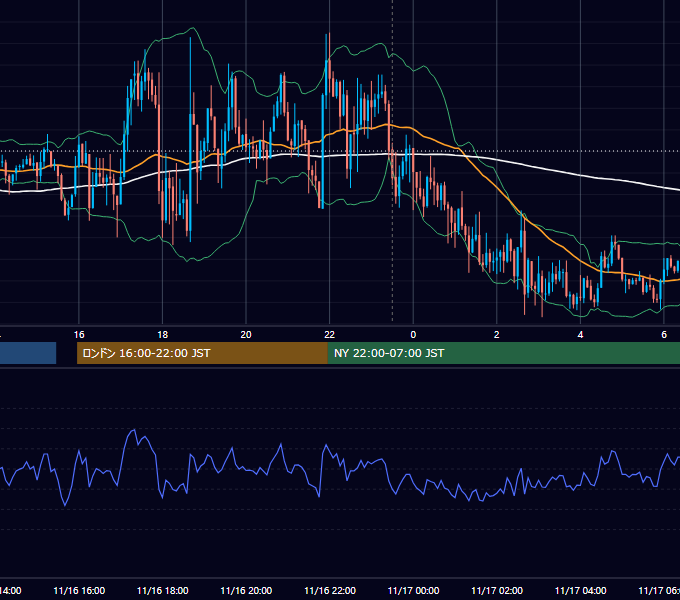
Task: Click the 11/17 00:00 bottom axis label
Action: point(413,590)
